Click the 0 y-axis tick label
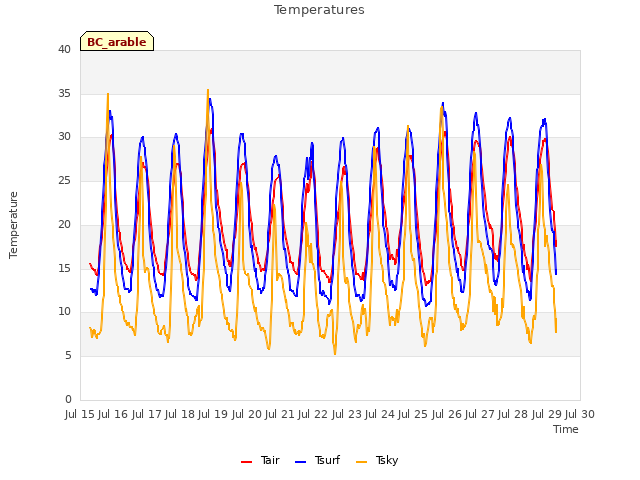Screen dimensions: 640x480 pyautogui.click(x=68, y=399)
